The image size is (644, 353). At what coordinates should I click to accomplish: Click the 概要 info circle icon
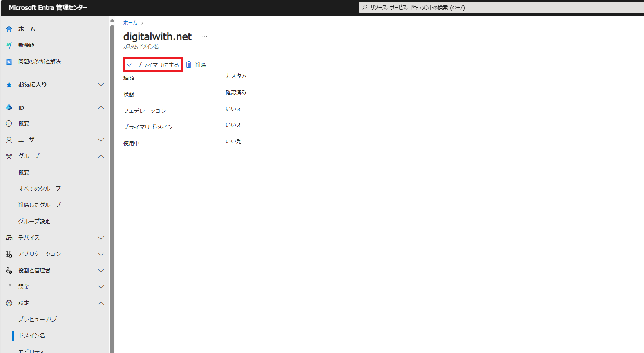pos(9,123)
